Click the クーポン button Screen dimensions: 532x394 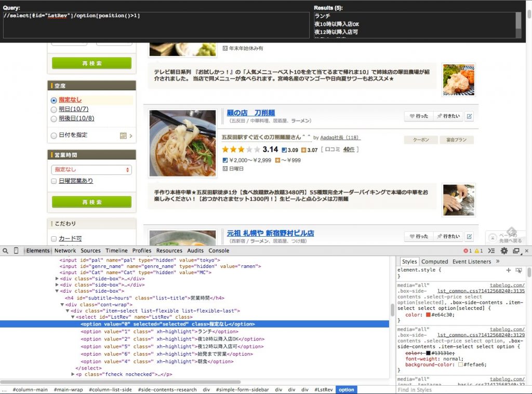[x=421, y=140]
